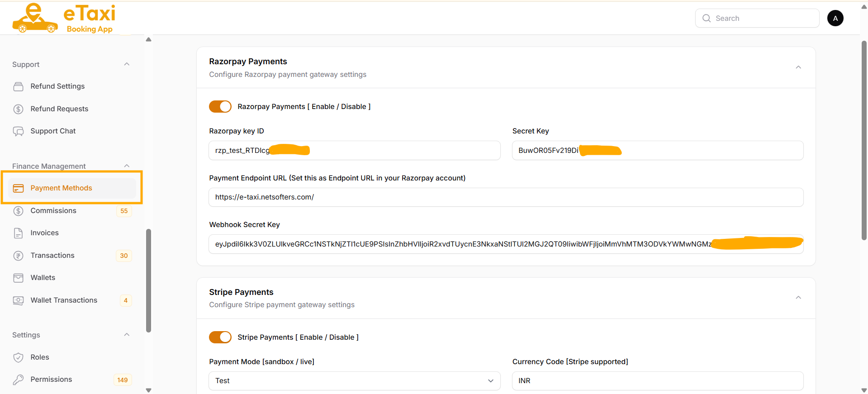Collapse the Finance Management section
The image size is (868, 394).
pyautogui.click(x=127, y=166)
